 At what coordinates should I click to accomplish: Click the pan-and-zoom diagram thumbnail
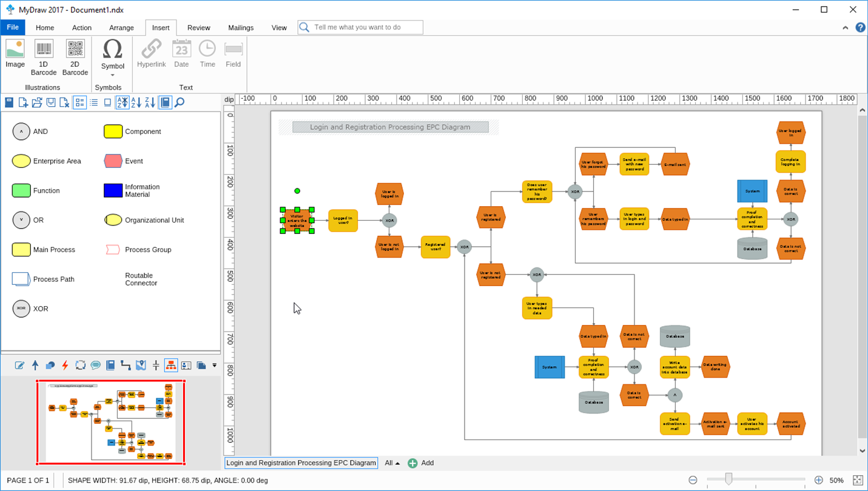point(111,423)
